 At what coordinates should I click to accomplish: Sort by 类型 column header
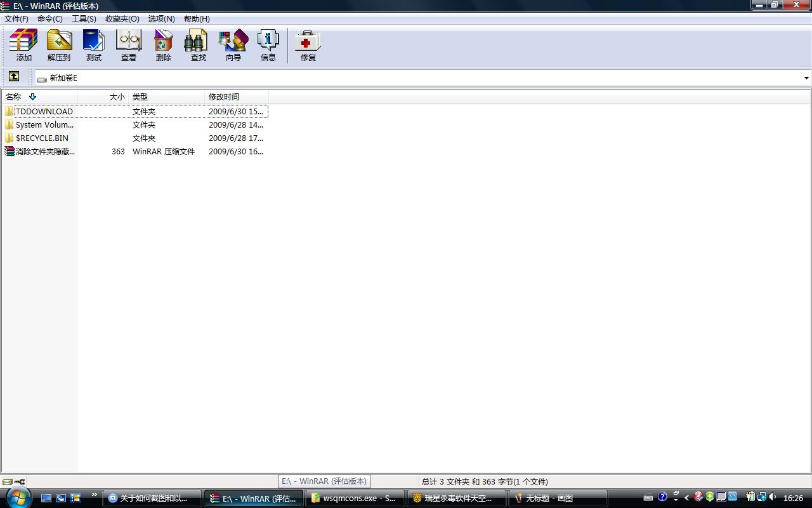coord(166,97)
